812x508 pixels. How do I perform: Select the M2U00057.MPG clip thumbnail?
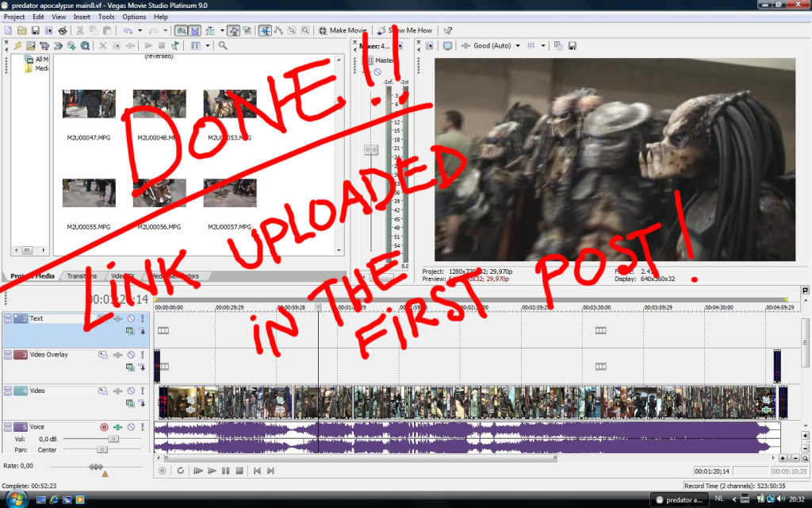pos(230,193)
